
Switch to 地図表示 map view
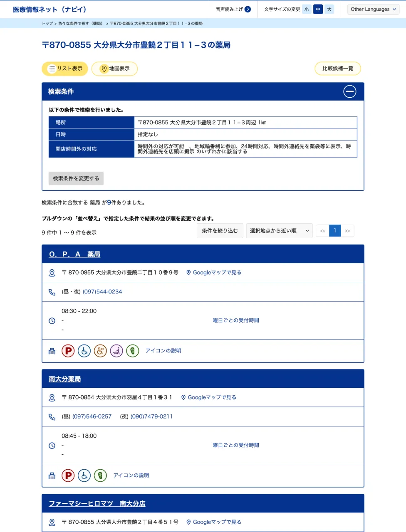(114, 69)
